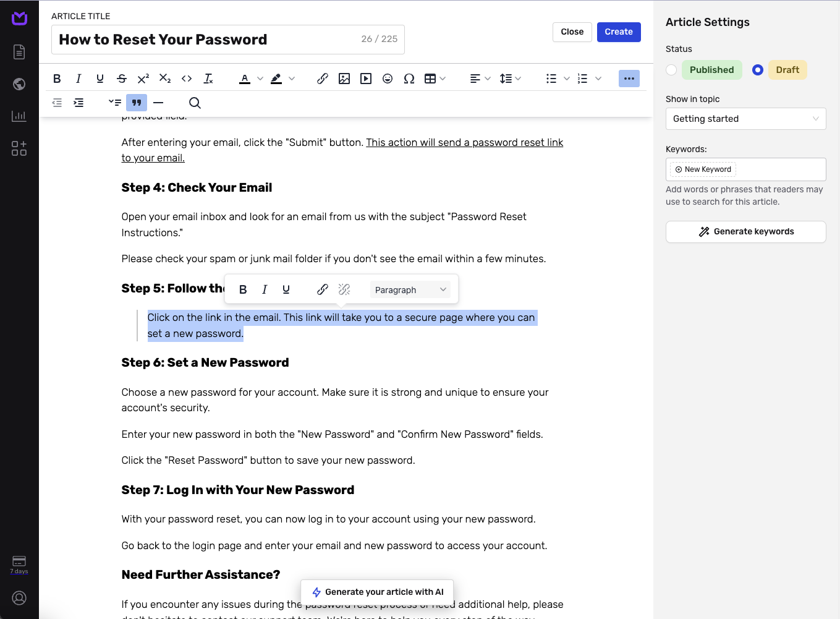The width and height of the screenshot is (840, 619).
Task: Open the Show in topic dropdown
Action: tap(745, 119)
